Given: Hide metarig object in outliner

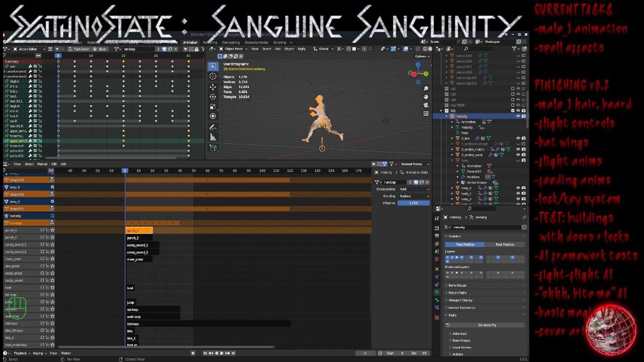Looking at the screenshot, I should click(x=518, y=116).
